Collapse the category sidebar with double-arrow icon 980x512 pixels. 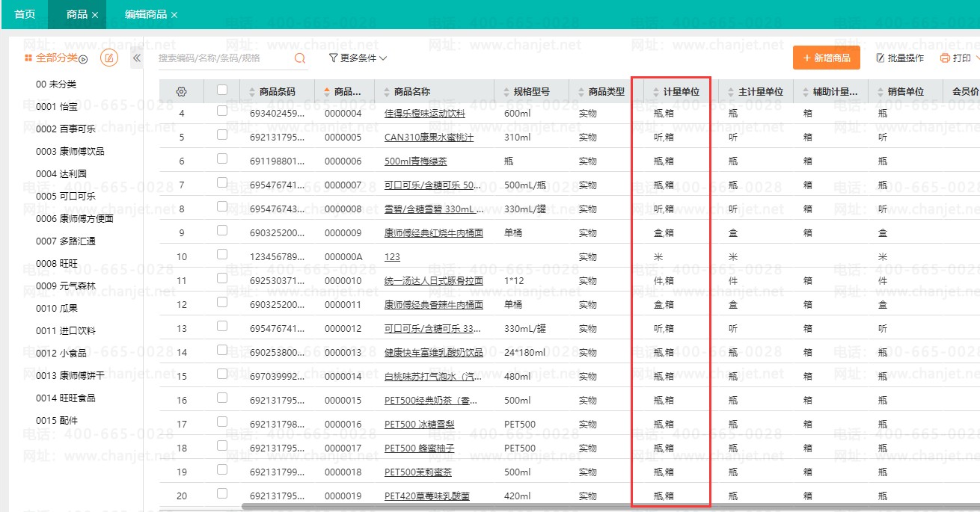point(137,58)
